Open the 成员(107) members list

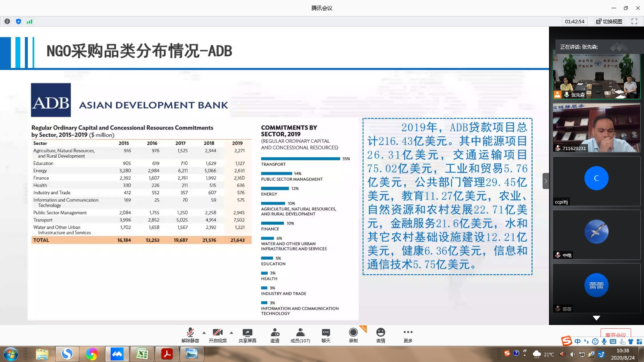300,335
